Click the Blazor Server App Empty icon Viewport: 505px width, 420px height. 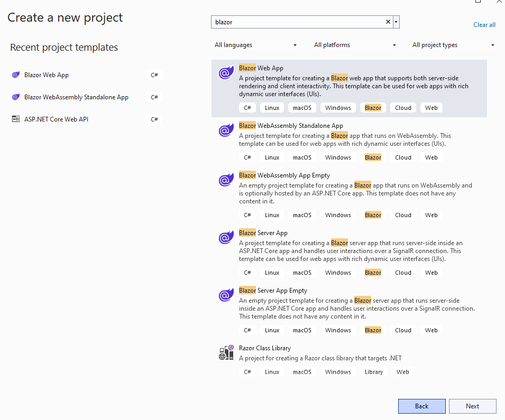pos(226,295)
